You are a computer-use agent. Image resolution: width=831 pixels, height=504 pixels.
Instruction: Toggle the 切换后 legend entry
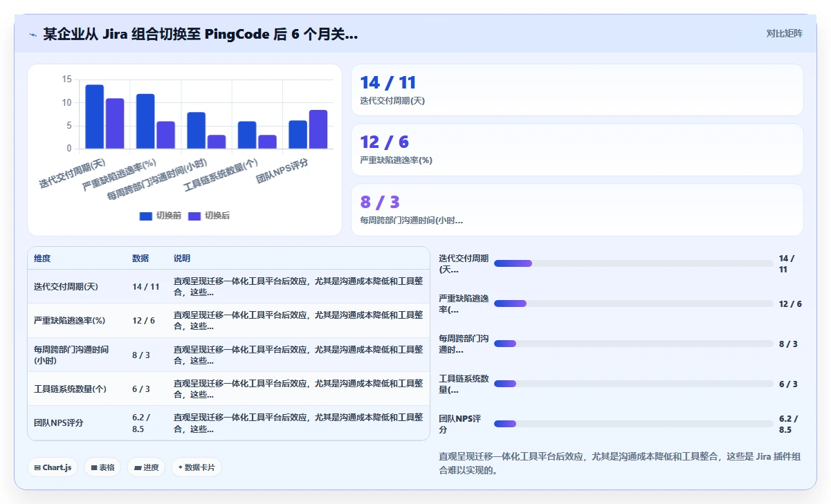tap(209, 216)
